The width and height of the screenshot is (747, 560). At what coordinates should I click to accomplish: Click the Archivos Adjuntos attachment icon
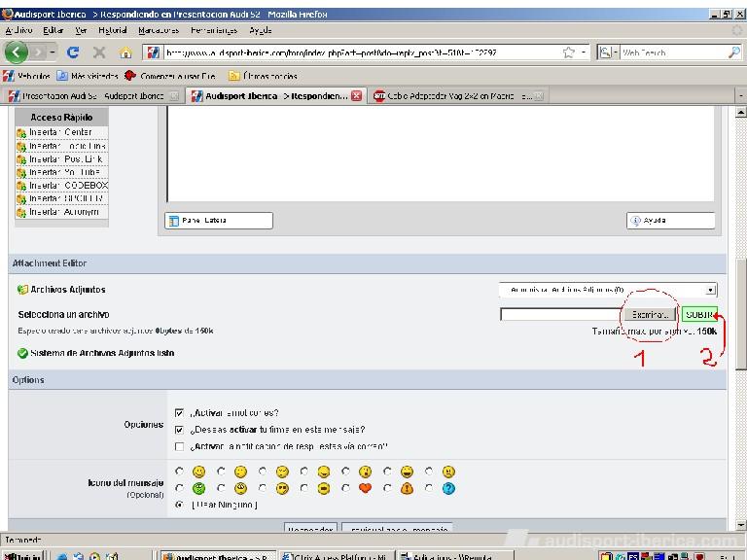click(22, 290)
